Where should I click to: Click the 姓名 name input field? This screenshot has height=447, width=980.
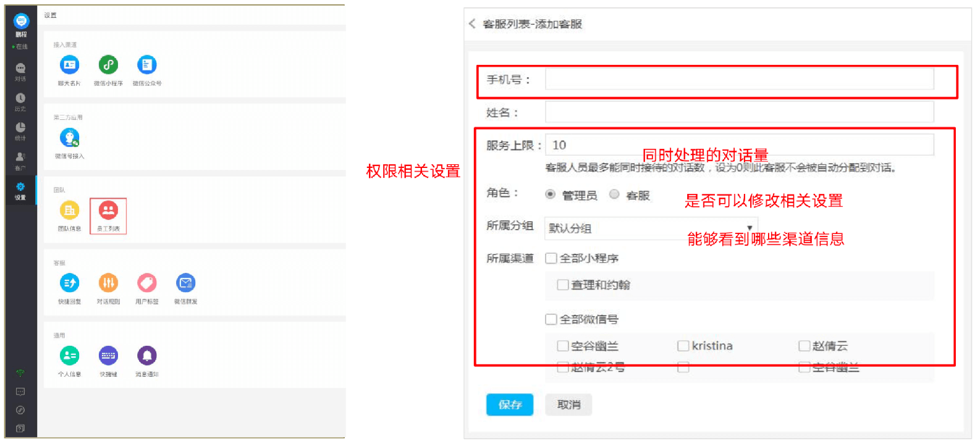(x=740, y=112)
